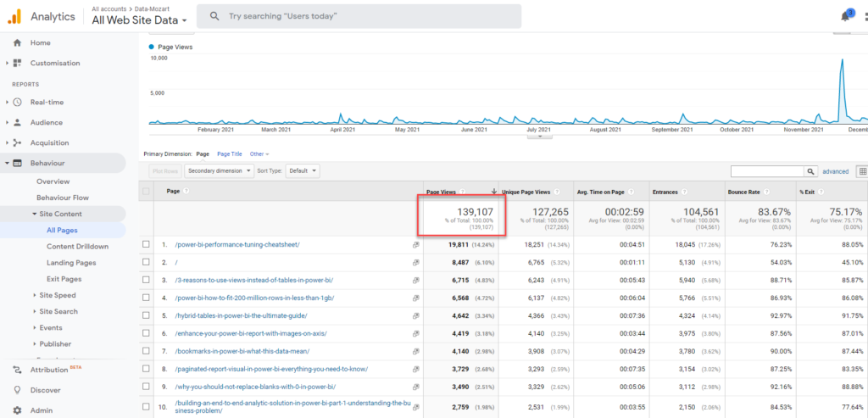Open the Other primary dimension dropdown
868x418 pixels.
tap(259, 154)
